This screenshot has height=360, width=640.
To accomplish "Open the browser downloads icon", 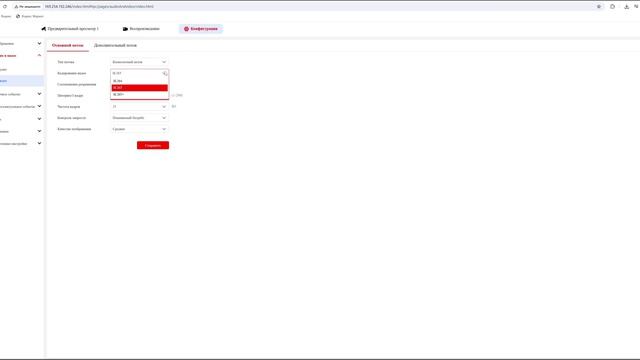I will point(626,7).
